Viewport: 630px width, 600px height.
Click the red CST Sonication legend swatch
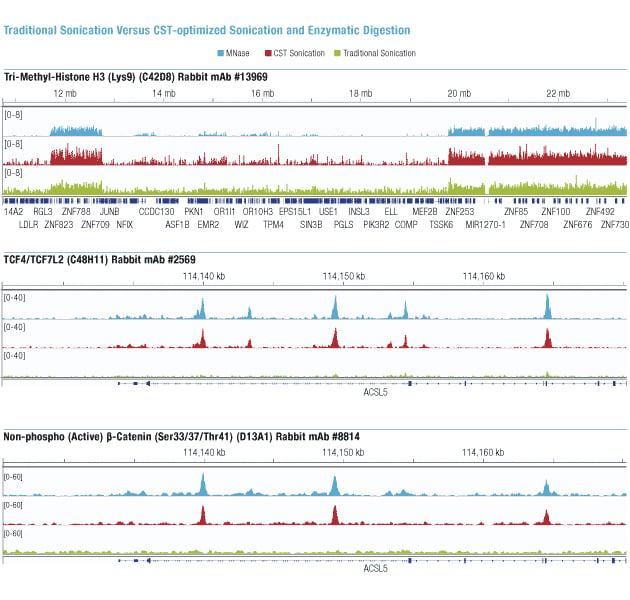coord(268,53)
